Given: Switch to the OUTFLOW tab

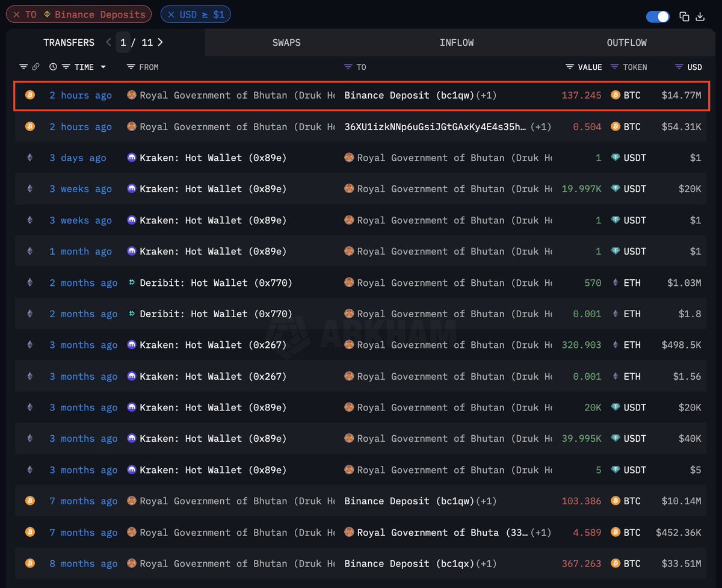Looking at the screenshot, I should click(x=626, y=42).
